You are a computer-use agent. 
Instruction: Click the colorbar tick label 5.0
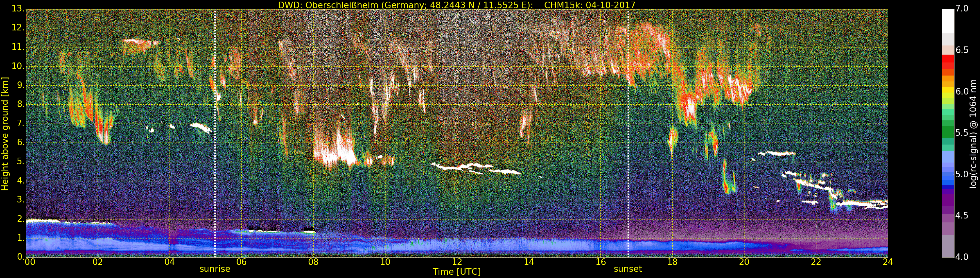[x=962, y=174]
